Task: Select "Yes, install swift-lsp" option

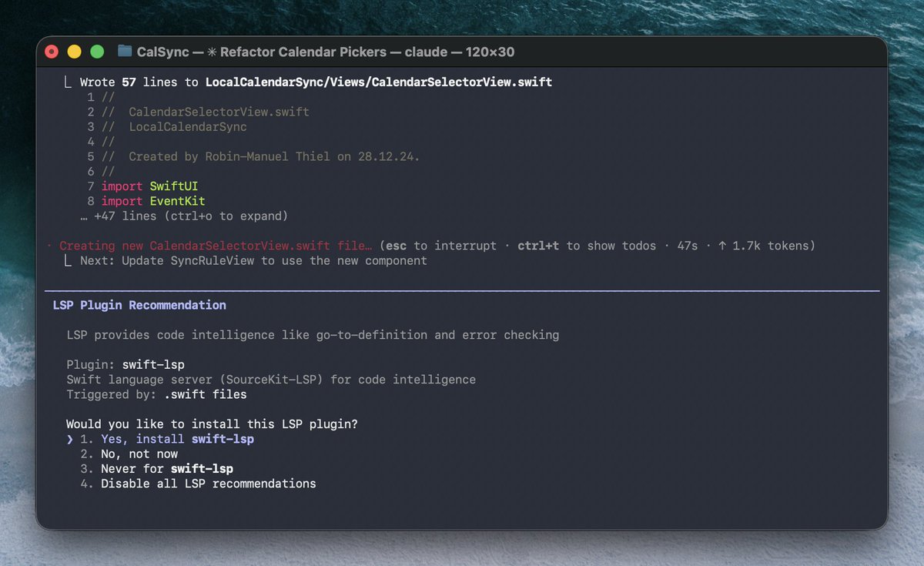Action: [x=167, y=439]
